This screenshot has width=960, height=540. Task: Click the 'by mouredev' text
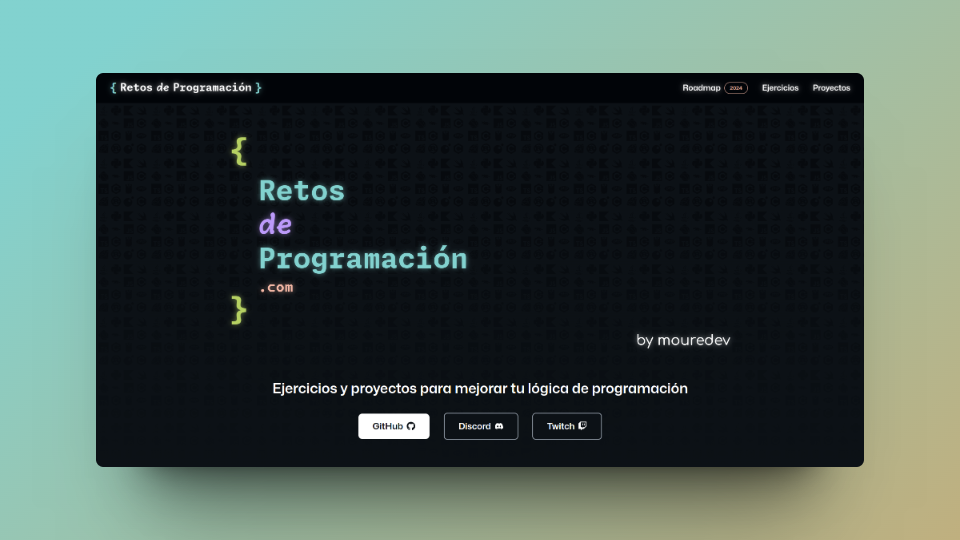pyautogui.click(x=683, y=340)
